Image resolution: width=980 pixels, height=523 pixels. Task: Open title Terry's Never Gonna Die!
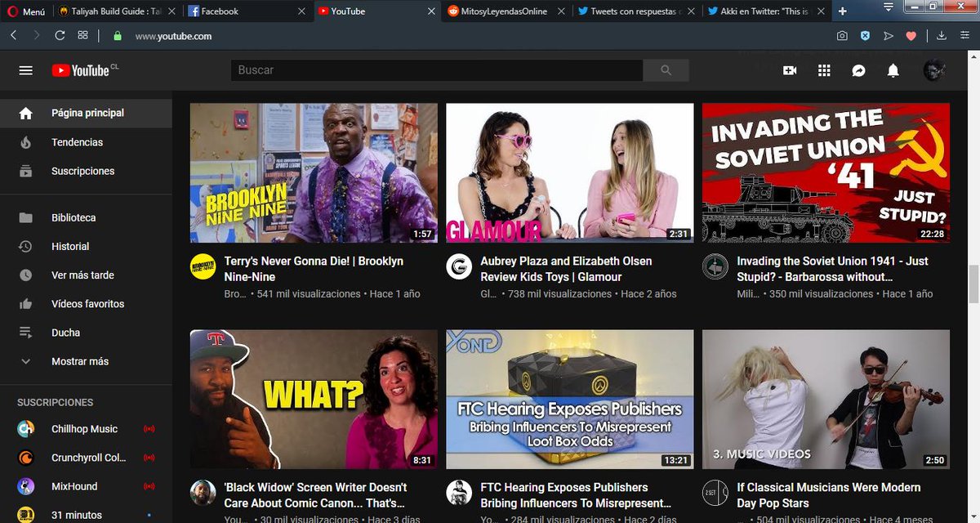(314, 269)
